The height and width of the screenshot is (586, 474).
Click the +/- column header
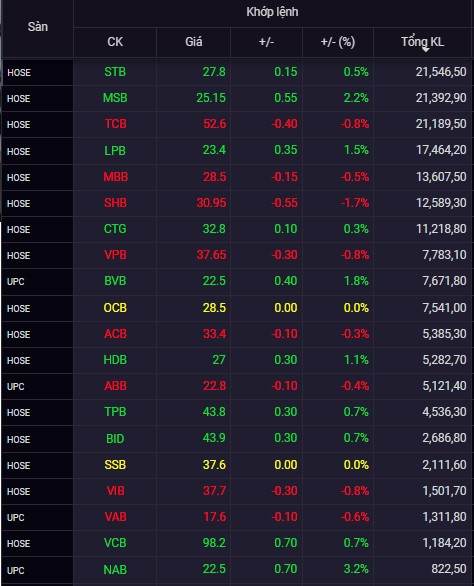tap(266, 42)
